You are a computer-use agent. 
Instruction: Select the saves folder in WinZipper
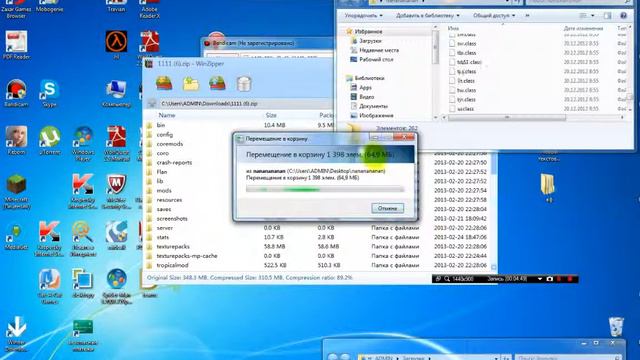click(164, 209)
